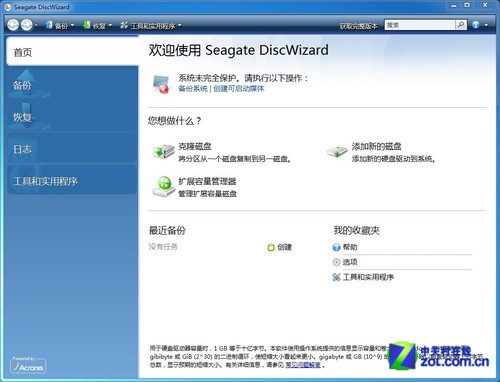
Task: Focus the 搜索 search input field
Action: (x=420, y=25)
